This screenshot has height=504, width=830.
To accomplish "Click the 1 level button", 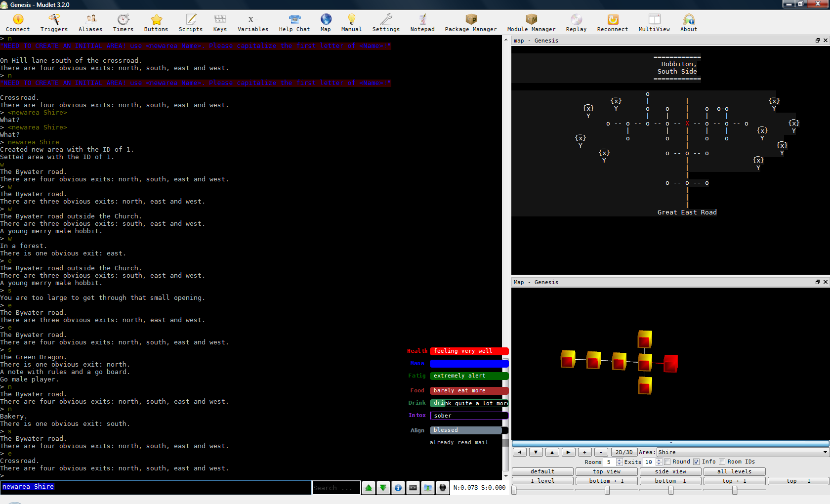I will click(542, 481).
